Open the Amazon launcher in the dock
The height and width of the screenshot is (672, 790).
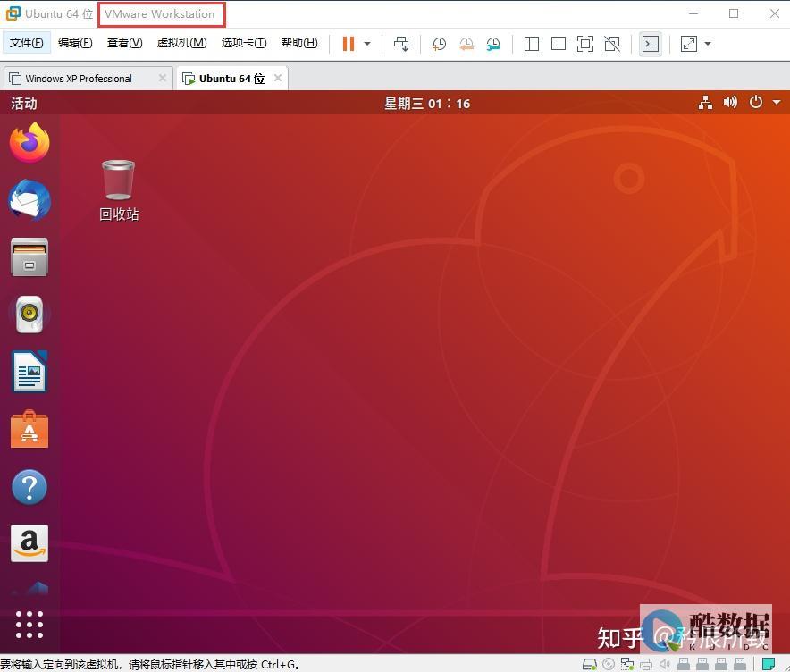[29, 543]
